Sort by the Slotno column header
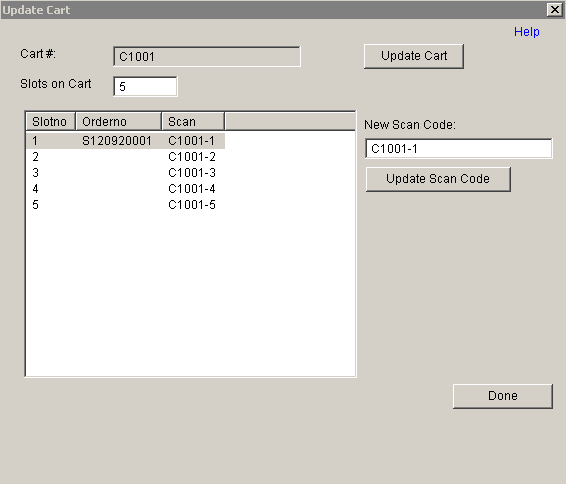Viewport: 566px width, 484px height. pos(50,121)
